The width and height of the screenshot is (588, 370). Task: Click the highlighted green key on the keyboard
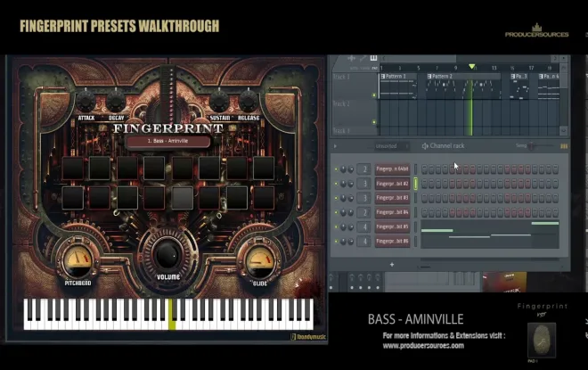(172, 315)
